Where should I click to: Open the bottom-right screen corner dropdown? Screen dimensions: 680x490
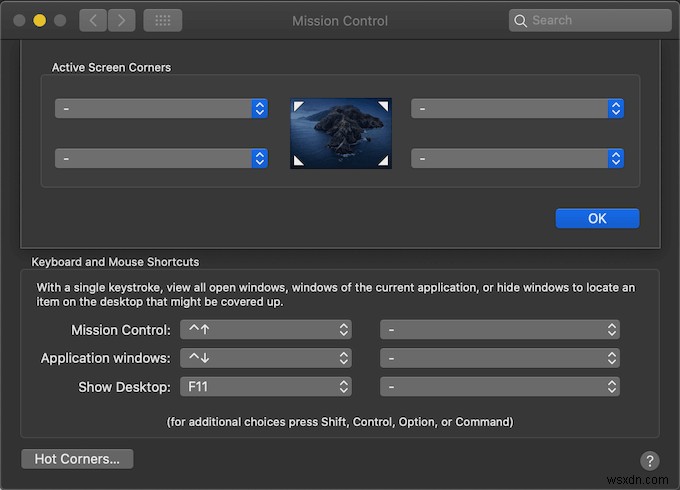pyautogui.click(x=517, y=158)
